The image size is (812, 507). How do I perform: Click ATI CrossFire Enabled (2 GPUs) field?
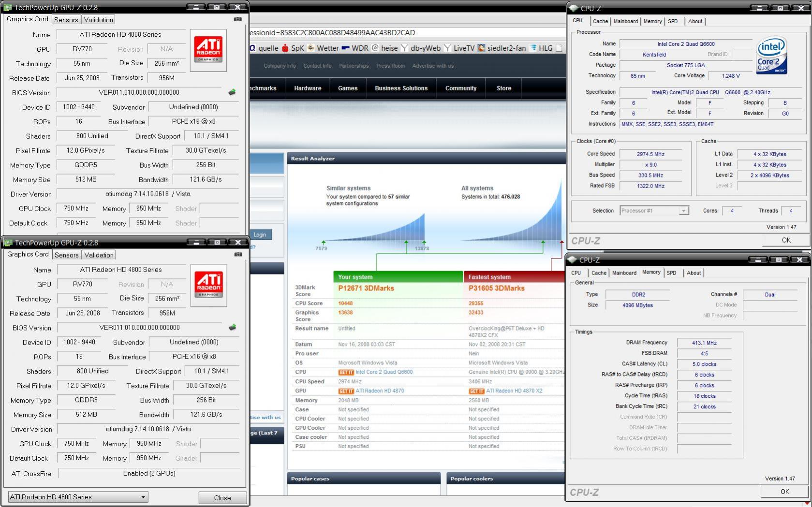point(149,474)
